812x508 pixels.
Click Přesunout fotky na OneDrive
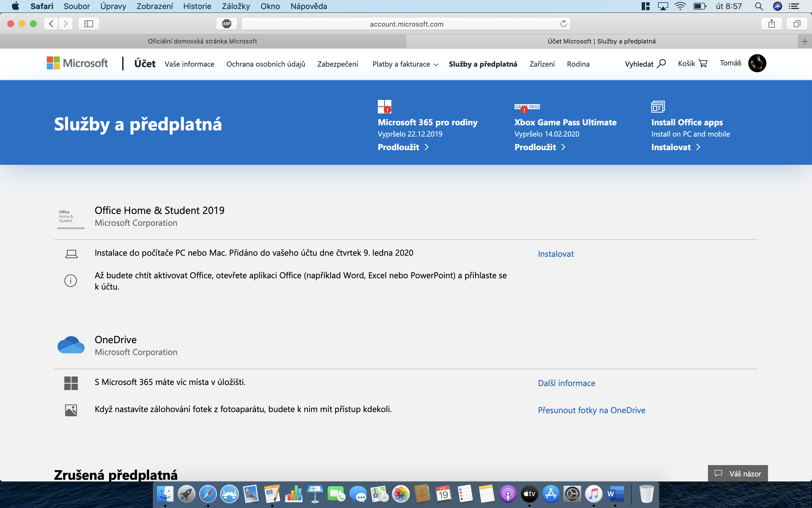(592, 410)
